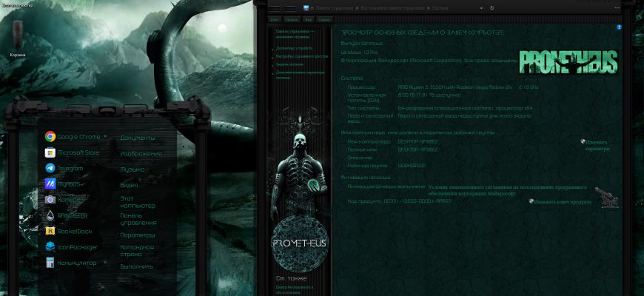The width and height of the screenshot is (644, 296).
Task: Expand the address bar history dropdown
Action: pos(481,8)
